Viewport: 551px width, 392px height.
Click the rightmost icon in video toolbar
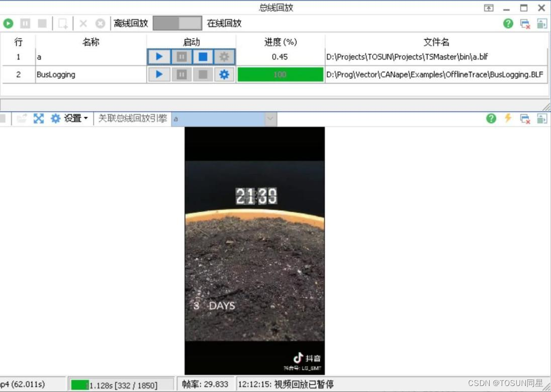[542, 119]
